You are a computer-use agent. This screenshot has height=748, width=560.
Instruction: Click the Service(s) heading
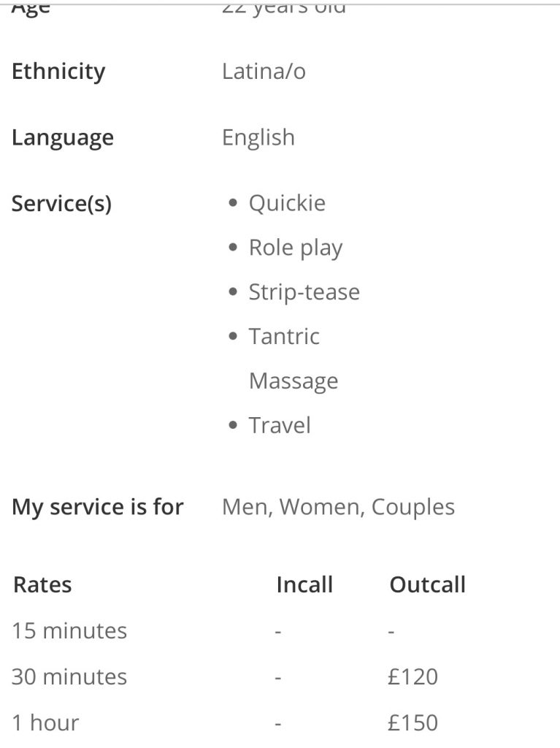click(62, 203)
